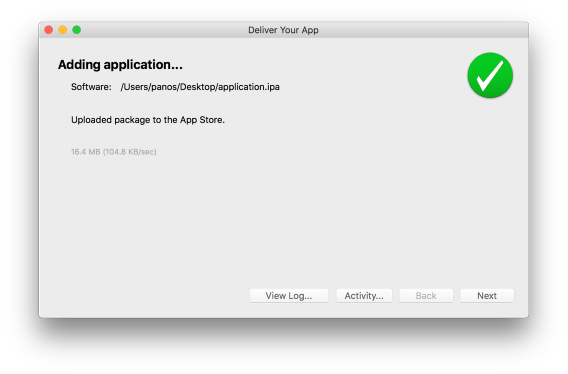Viewport: 568px width, 374px height.
Task: Click the 'Uploaded package to the App Store.' message
Action: [148, 120]
